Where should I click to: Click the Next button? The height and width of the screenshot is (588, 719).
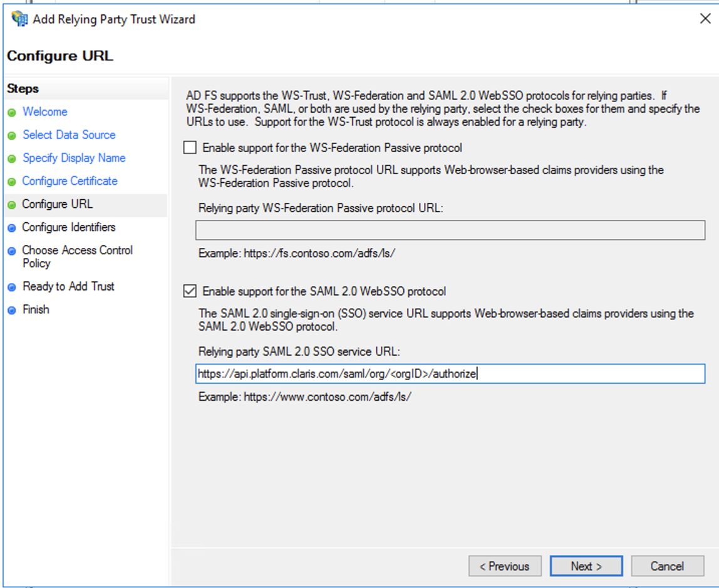coord(586,566)
